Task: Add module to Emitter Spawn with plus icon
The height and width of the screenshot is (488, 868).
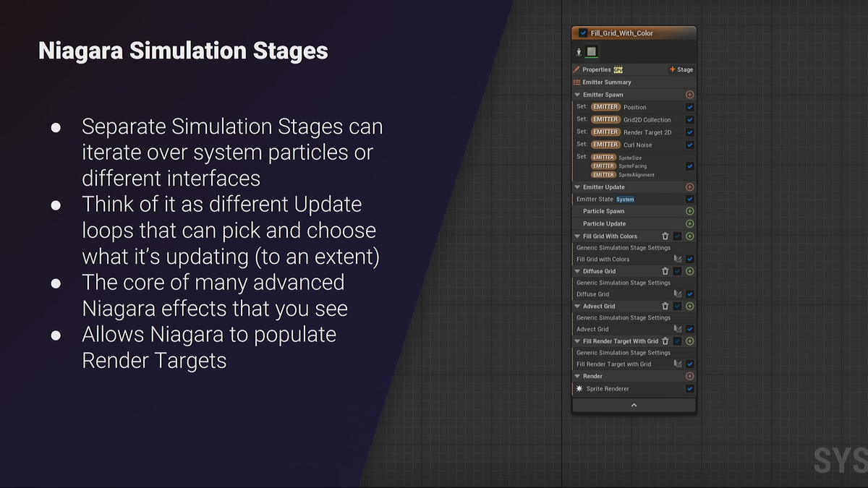Action: click(x=689, y=95)
